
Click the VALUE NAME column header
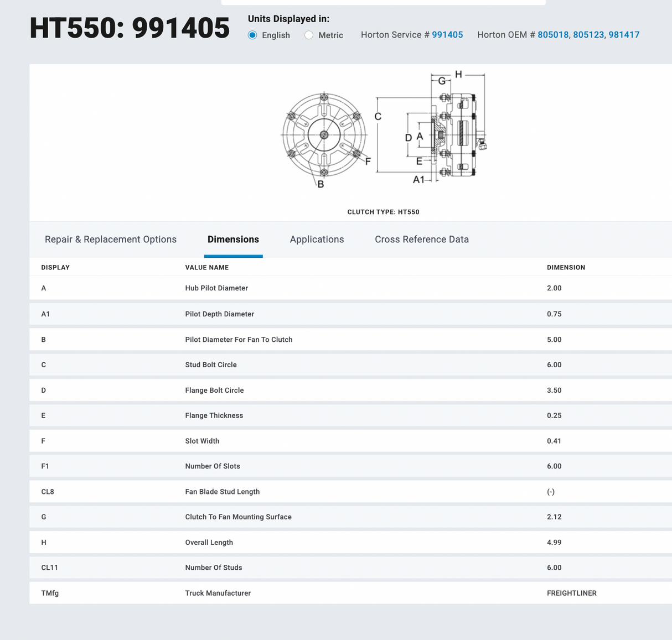[206, 268]
